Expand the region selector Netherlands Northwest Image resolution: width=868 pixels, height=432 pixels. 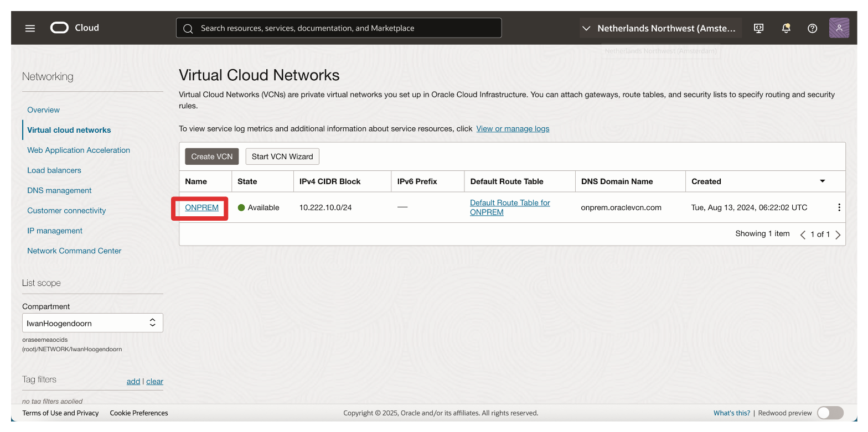pyautogui.click(x=660, y=28)
